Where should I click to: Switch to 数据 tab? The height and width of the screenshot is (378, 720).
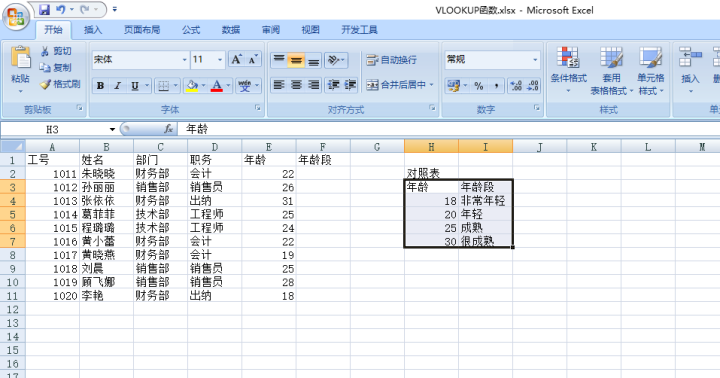pyautogui.click(x=231, y=30)
